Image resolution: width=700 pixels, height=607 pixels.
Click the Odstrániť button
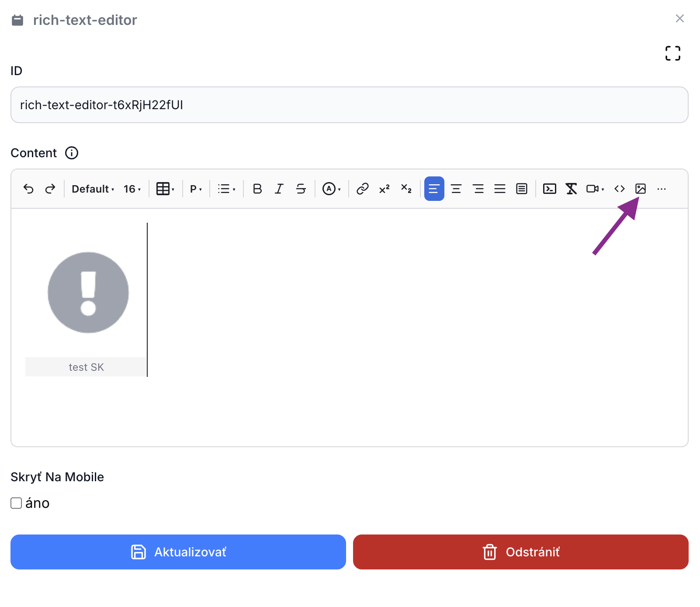[521, 552]
